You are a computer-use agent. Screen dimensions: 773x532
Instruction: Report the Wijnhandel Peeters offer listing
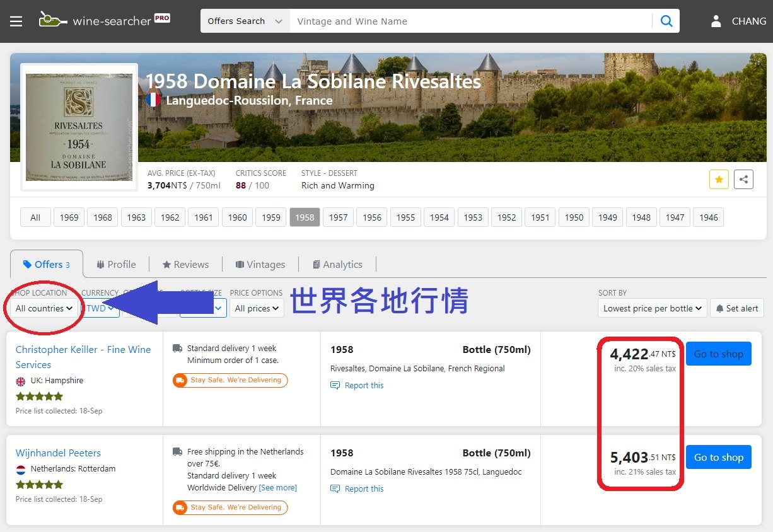(357, 489)
